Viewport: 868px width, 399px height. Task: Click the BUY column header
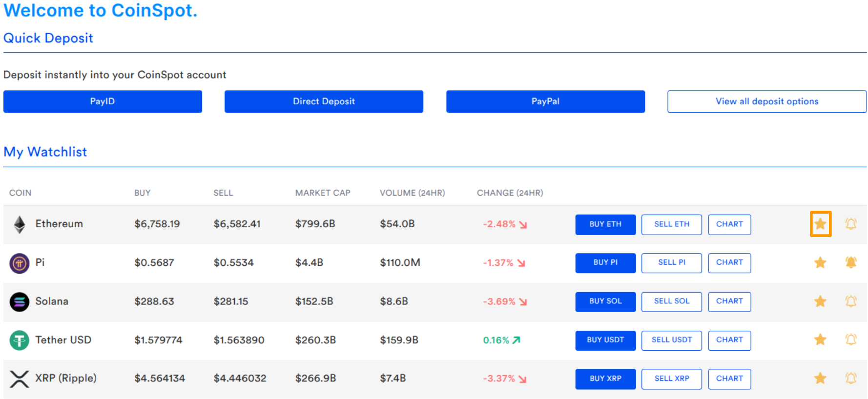[x=143, y=193]
